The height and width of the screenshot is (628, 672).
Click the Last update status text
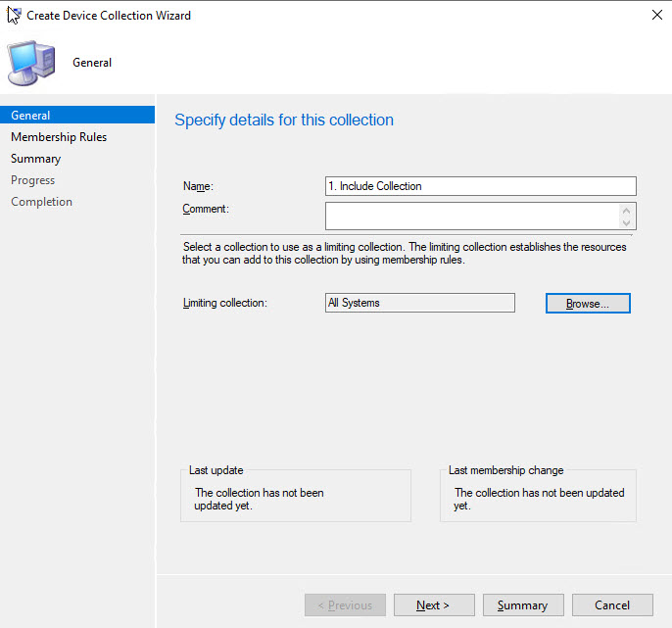259,499
